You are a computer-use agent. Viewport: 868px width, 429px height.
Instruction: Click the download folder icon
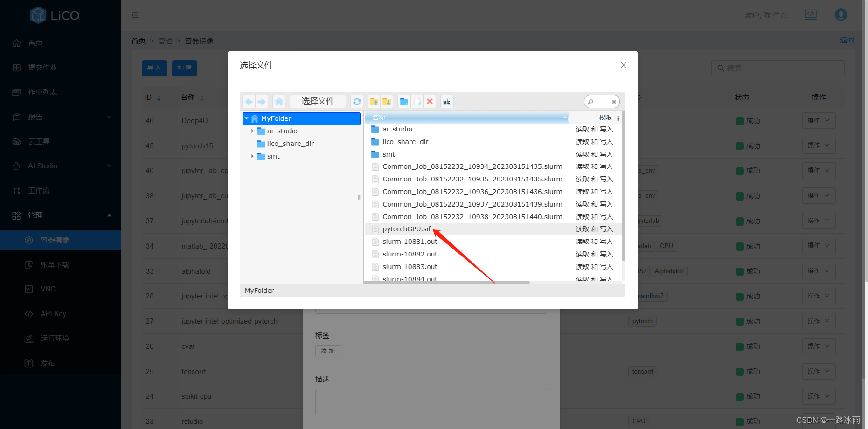pos(387,101)
